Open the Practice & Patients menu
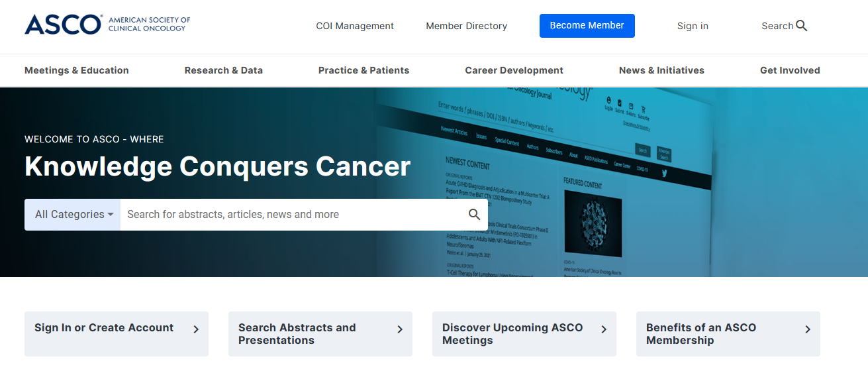The width and height of the screenshot is (868, 383). [363, 70]
